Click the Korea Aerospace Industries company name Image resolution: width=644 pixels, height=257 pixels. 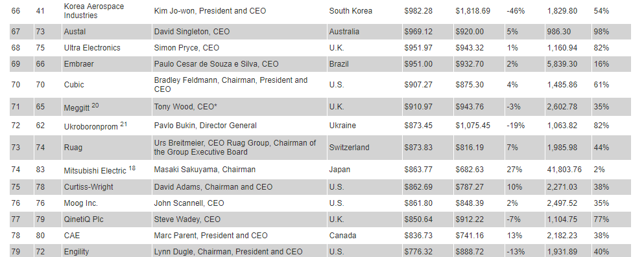click(93, 11)
